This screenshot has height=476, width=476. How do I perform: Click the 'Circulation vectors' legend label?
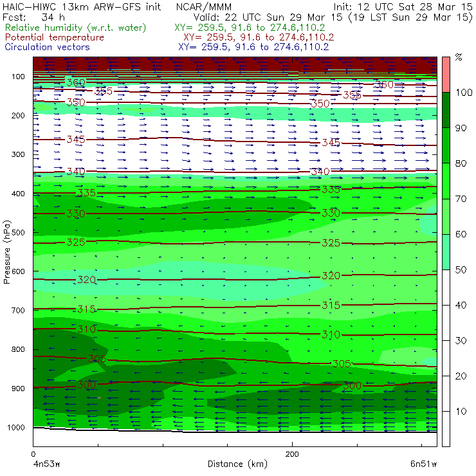[48, 47]
